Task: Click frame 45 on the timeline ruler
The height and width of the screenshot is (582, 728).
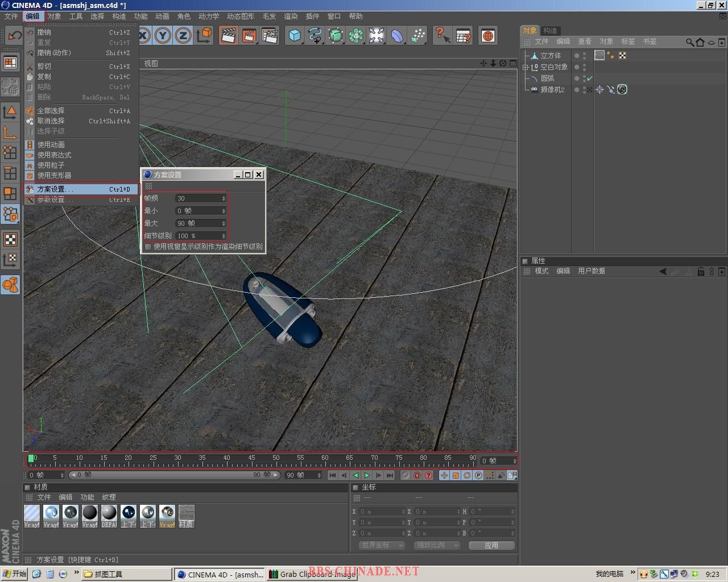Action: tap(251, 460)
